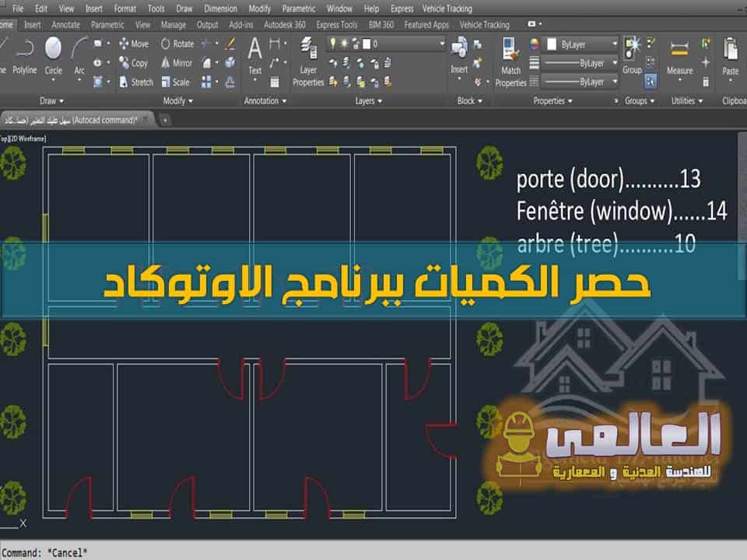Activate the Rotate tool
Viewport: 747px width, 560px height.
click(x=177, y=44)
